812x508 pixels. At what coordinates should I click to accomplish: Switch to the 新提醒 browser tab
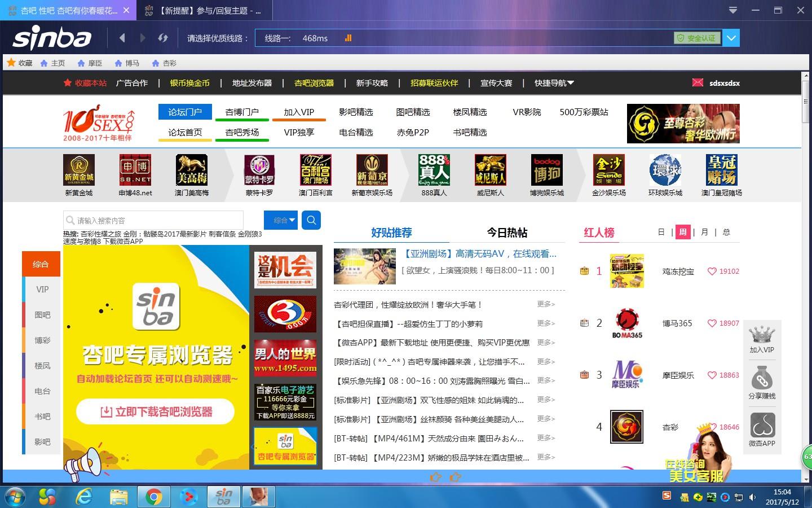[205, 11]
